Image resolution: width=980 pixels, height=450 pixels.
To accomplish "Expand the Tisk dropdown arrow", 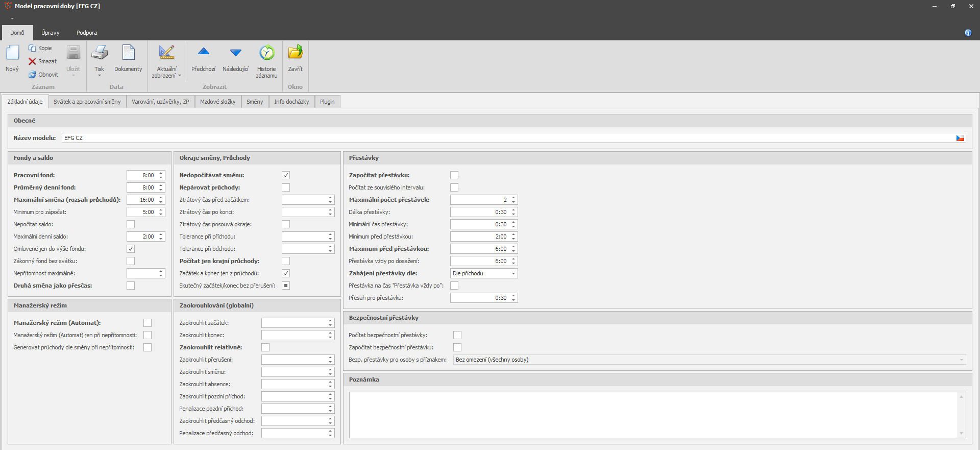I will [x=100, y=76].
